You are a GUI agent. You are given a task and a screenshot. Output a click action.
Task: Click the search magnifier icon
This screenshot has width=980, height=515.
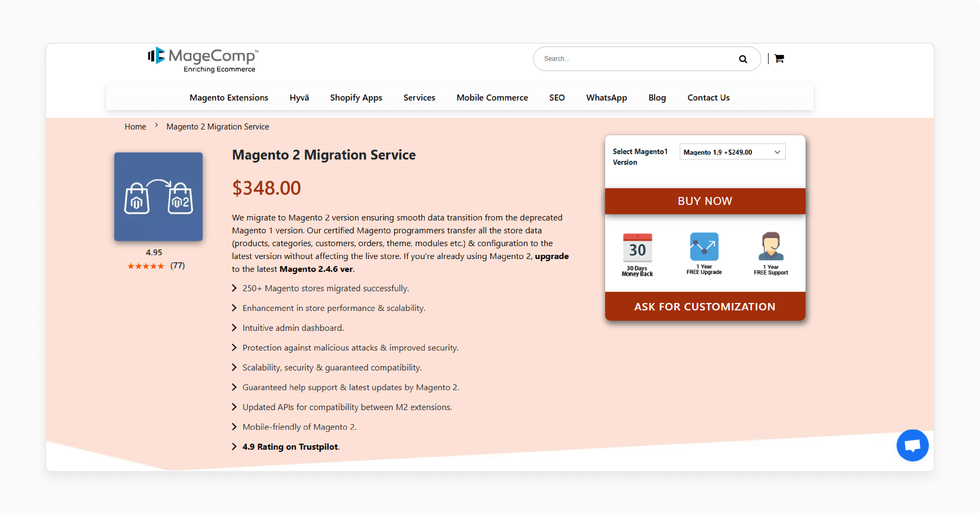point(743,59)
